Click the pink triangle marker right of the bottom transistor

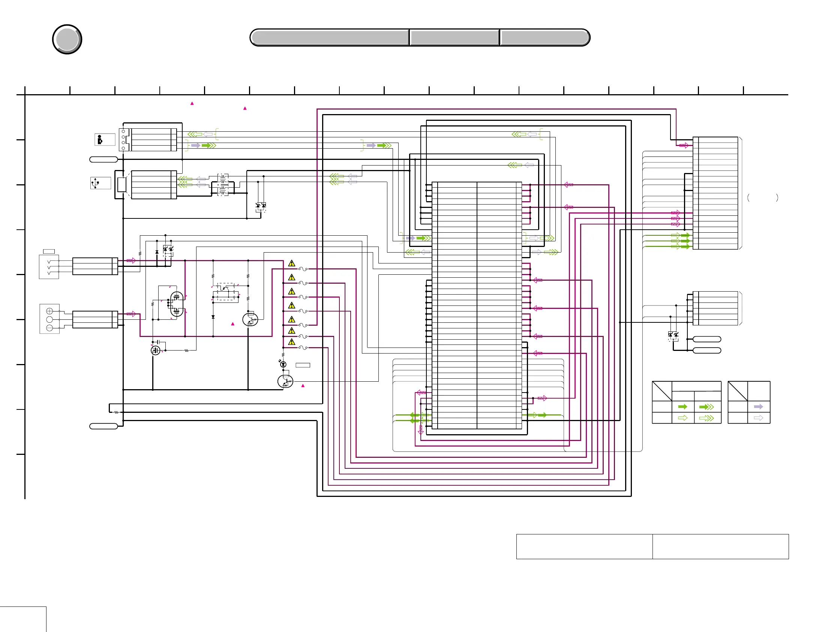(303, 386)
